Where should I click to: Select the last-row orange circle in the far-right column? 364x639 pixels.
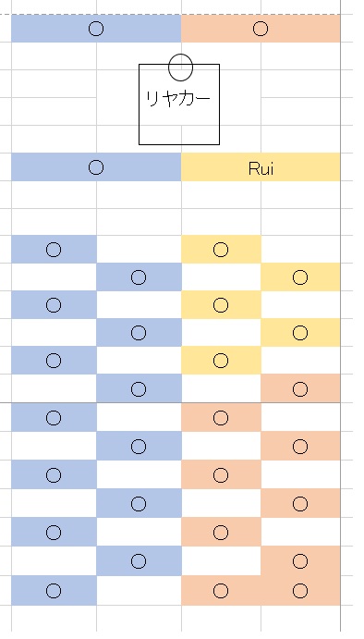pyautogui.click(x=300, y=591)
